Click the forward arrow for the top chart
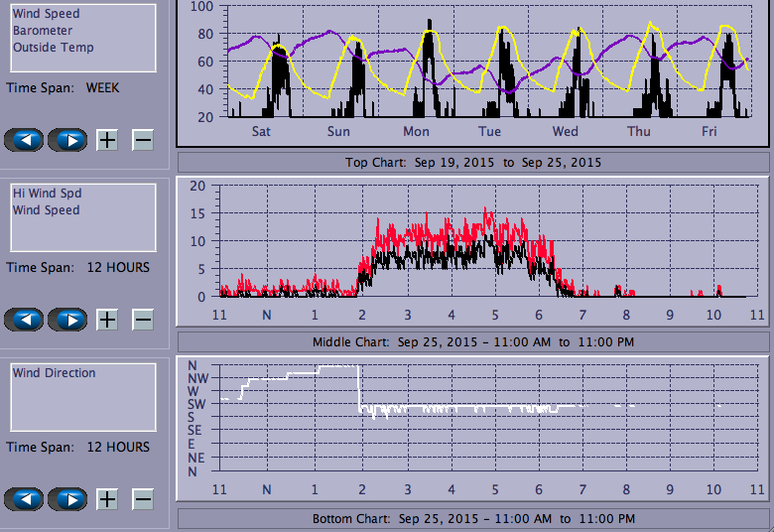 [x=67, y=140]
